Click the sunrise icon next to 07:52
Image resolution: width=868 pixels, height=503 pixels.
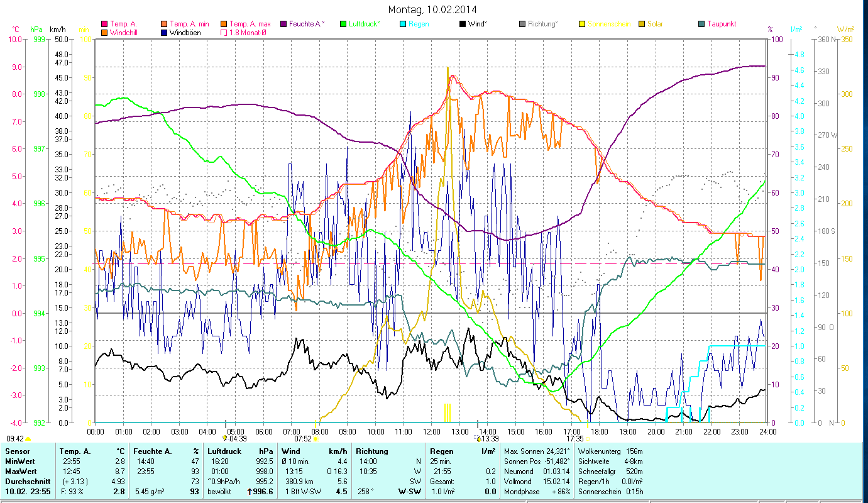tap(317, 439)
